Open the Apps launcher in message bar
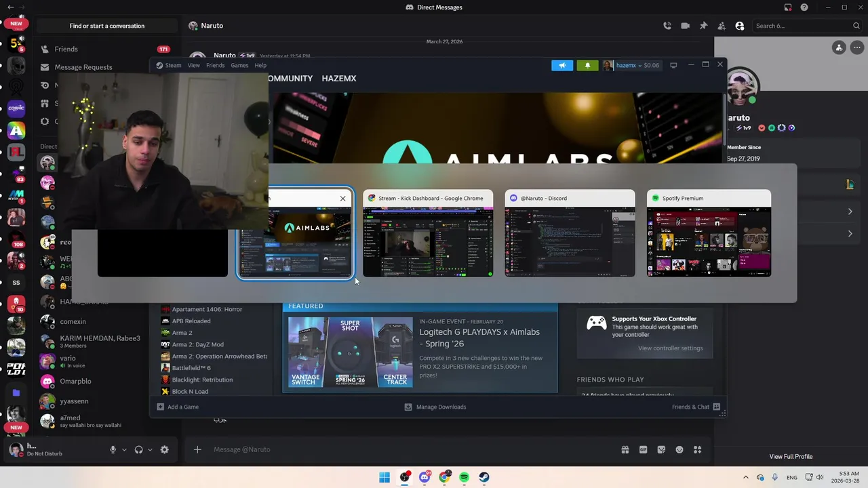This screenshot has height=488, width=868. pyautogui.click(x=698, y=449)
